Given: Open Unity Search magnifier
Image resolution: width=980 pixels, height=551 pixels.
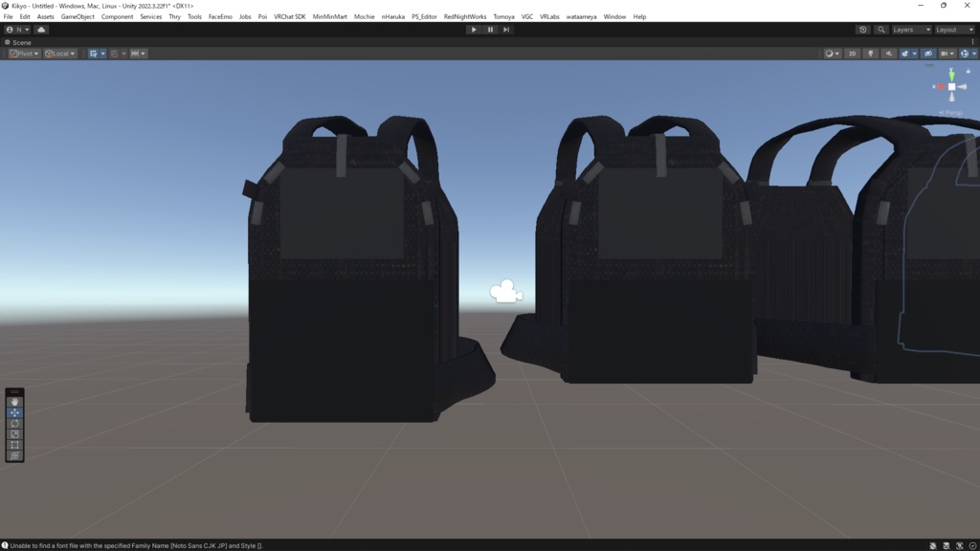Looking at the screenshot, I should (881, 30).
